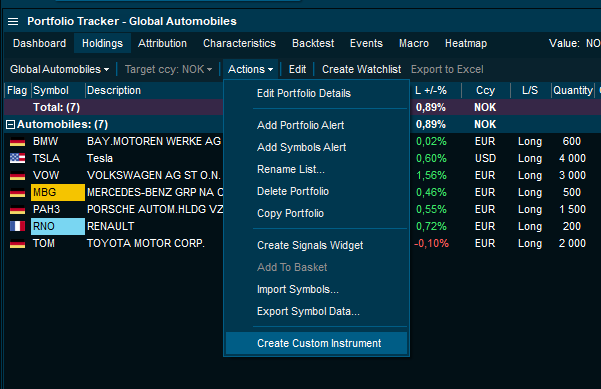Click the Total: (7) row
Image resolution: width=601 pixels, height=389 pixels.
coord(299,107)
